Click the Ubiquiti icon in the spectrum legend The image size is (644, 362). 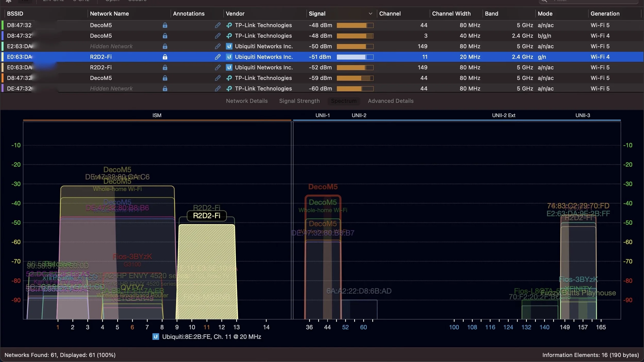click(156, 337)
